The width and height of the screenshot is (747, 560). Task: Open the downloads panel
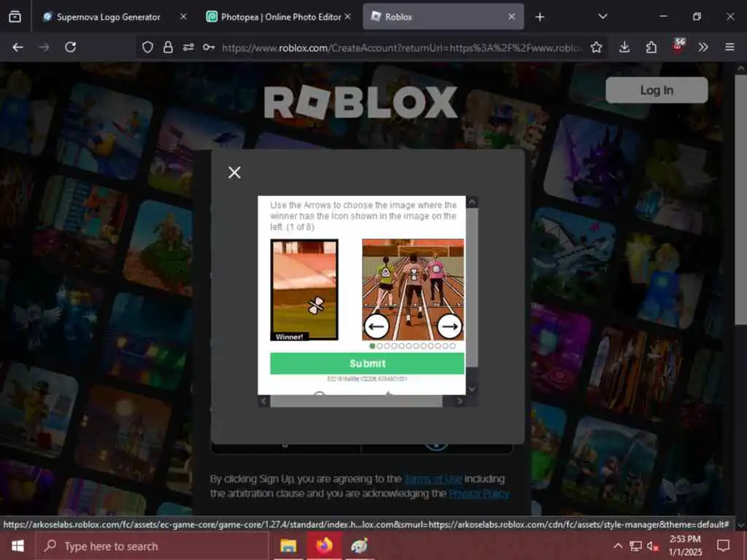click(624, 47)
